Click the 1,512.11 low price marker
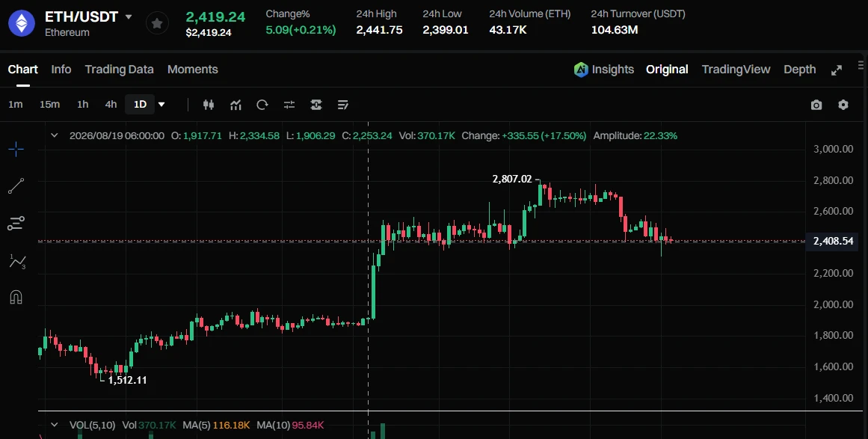 [x=127, y=381]
